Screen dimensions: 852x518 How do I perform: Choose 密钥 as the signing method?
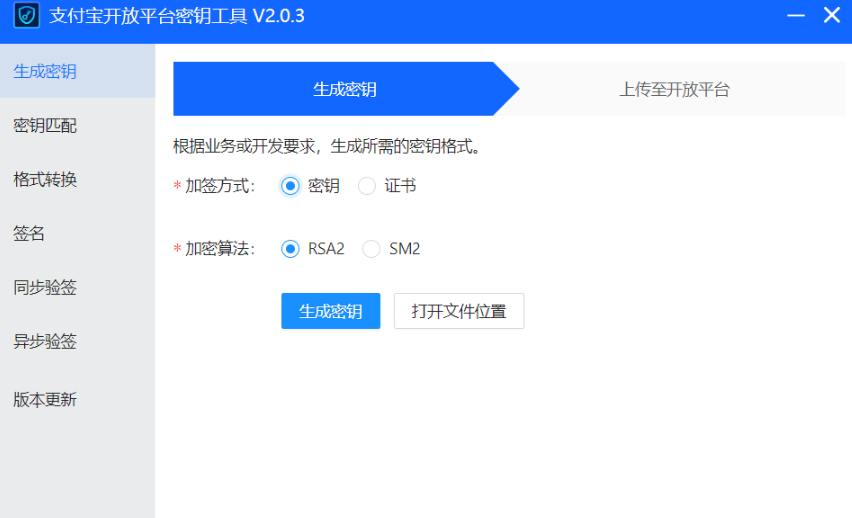click(x=290, y=186)
